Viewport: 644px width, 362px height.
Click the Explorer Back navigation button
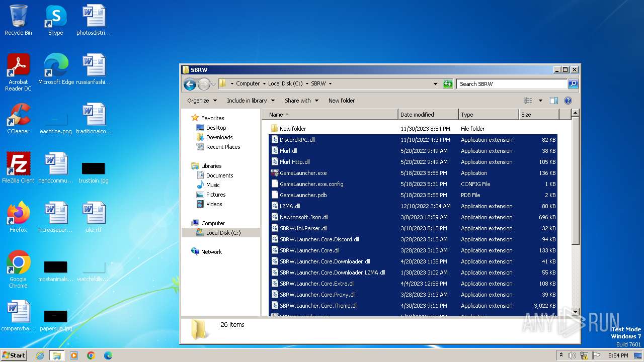(190, 84)
